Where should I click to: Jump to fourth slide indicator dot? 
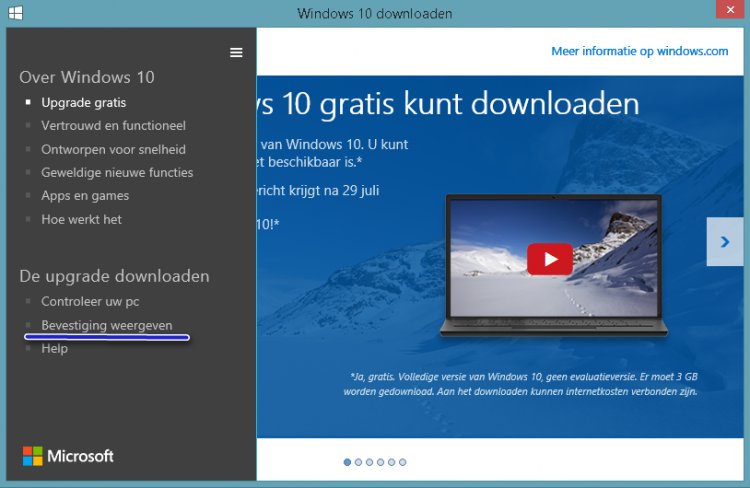[x=380, y=462]
